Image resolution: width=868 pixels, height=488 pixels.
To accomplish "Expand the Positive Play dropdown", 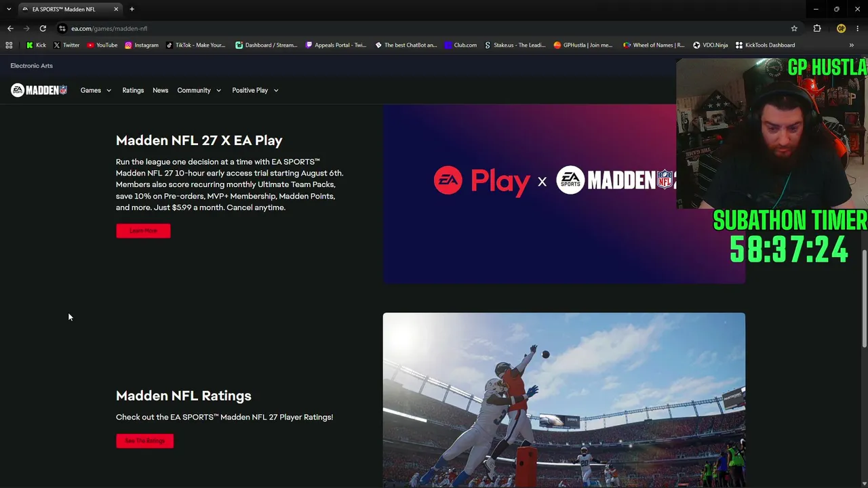I will [256, 90].
